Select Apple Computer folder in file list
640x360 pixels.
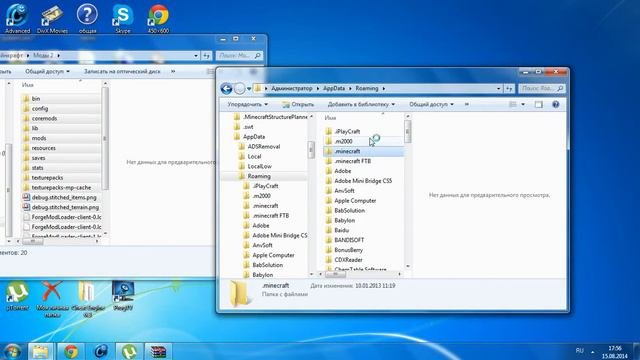click(x=355, y=200)
